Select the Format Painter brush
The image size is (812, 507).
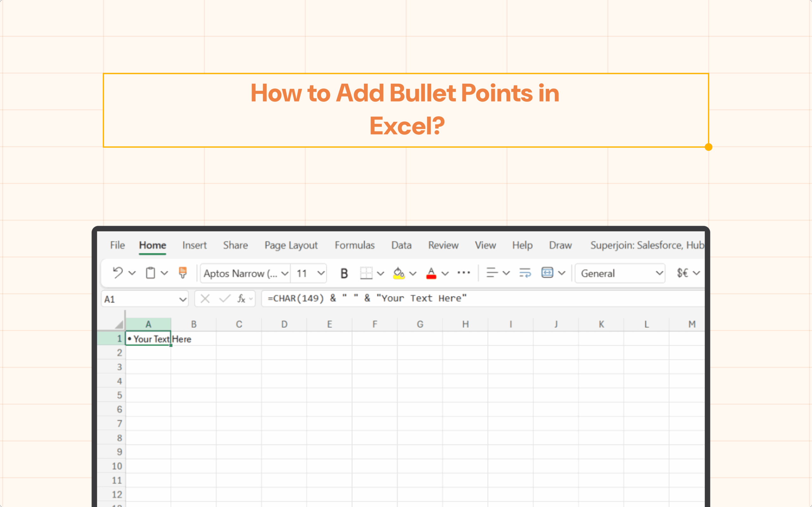tap(182, 273)
